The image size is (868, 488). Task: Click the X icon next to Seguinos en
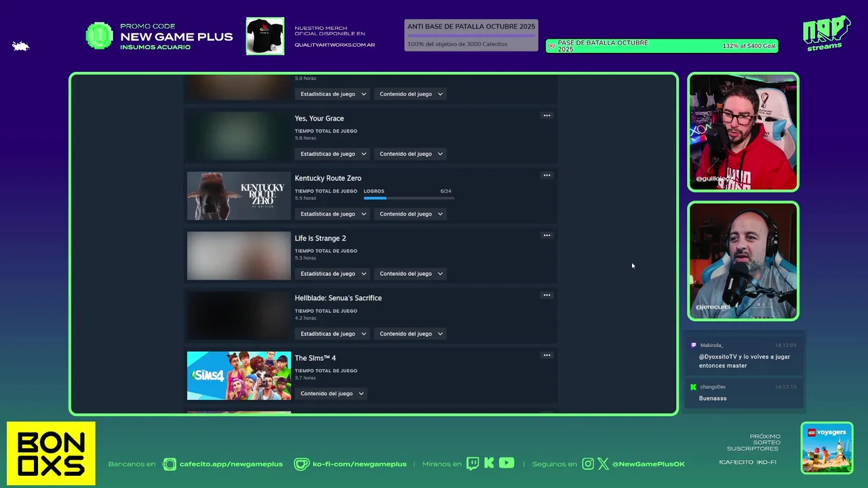(x=603, y=464)
